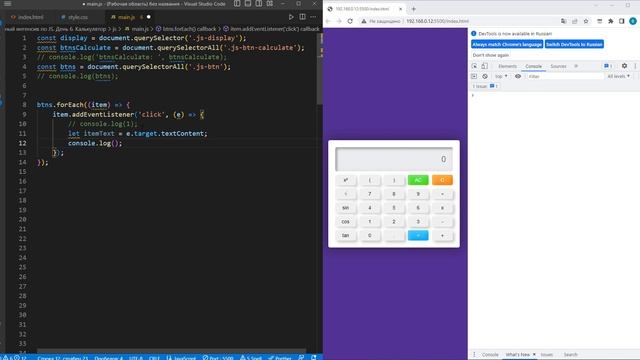
Task: Open DevTools settings gear
Action: click(624, 66)
